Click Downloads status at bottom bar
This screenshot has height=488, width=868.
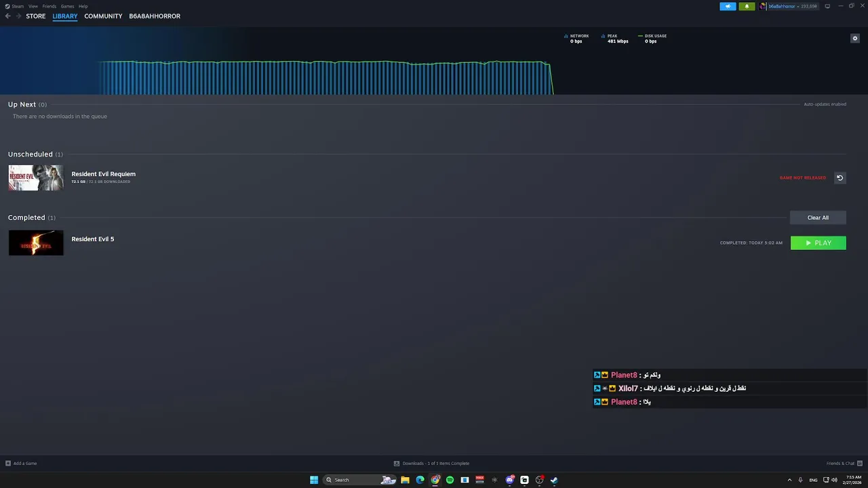432,464
